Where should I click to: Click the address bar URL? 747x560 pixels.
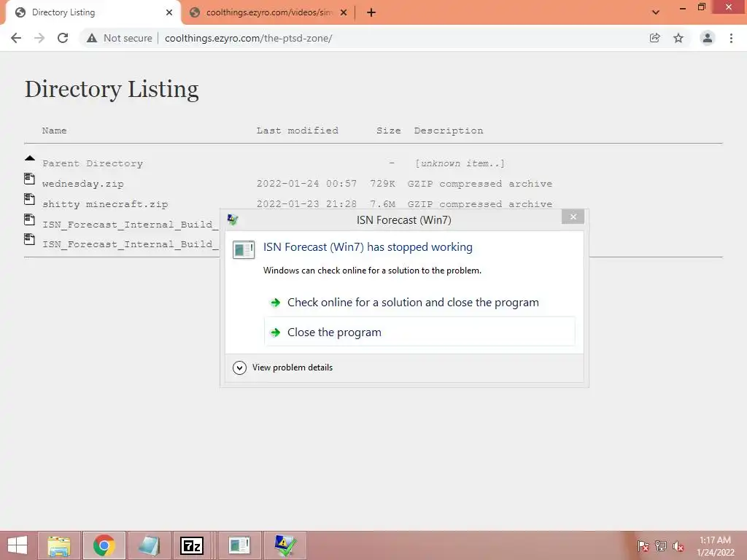point(248,38)
